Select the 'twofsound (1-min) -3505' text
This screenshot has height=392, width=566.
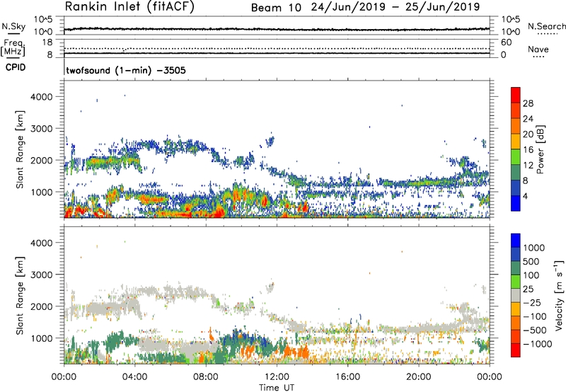[126, 70]
